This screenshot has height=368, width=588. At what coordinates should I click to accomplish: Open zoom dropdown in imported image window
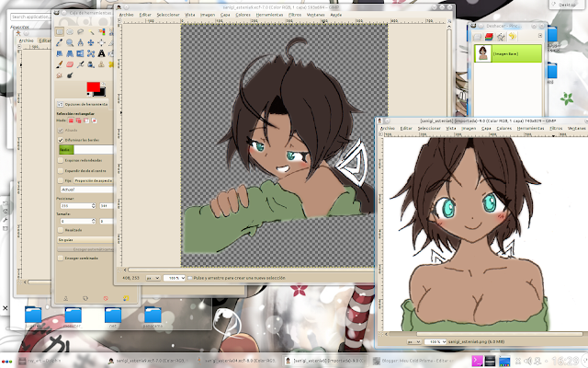[435, 342]
